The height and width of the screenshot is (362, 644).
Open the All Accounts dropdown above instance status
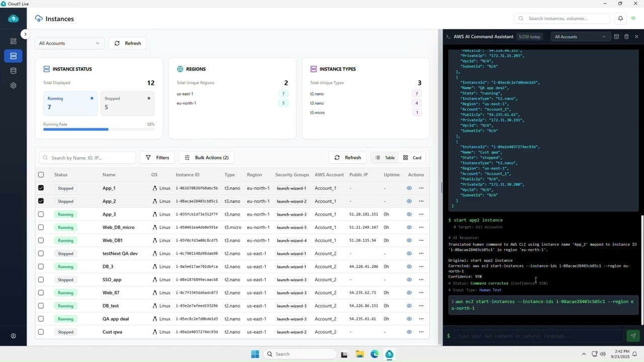click(x=69, y=43)
